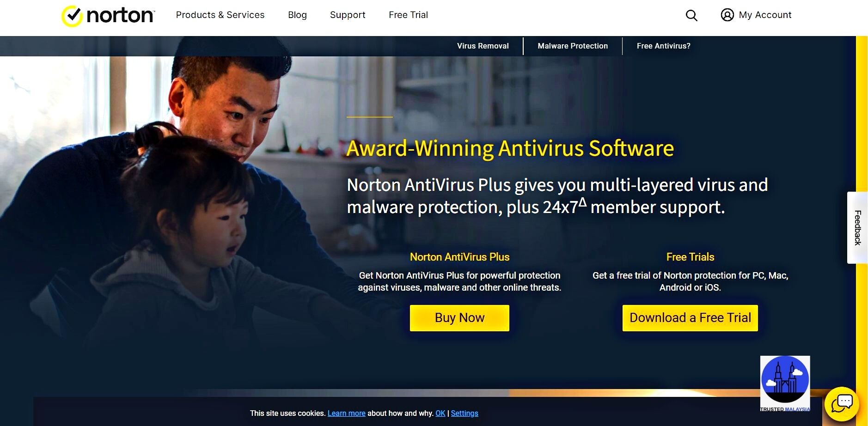The image size is (868, 426).
Task: Click the Buy Now button
Action: [x=459, y=318]
